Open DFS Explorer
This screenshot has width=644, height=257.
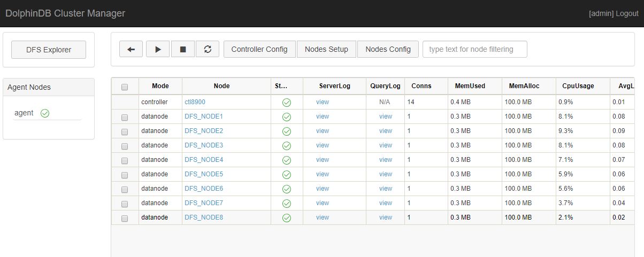(x=49, y=50)
